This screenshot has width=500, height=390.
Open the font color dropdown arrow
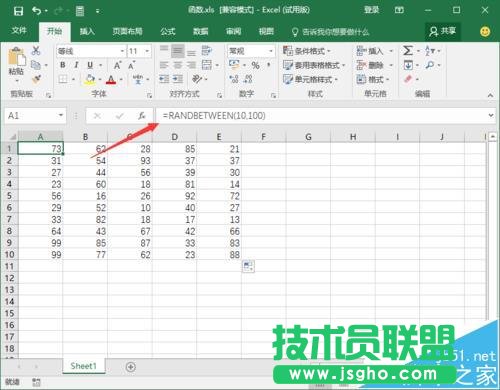(x=121, y=80)
